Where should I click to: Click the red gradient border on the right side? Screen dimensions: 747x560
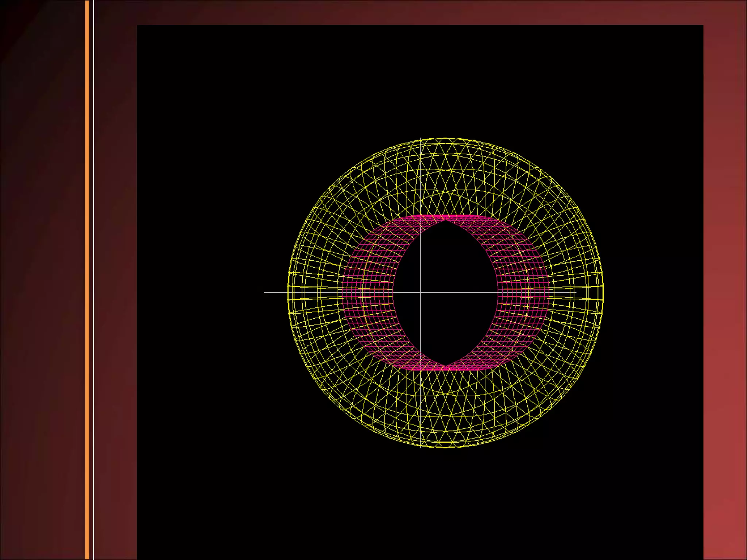click(725, 280)
